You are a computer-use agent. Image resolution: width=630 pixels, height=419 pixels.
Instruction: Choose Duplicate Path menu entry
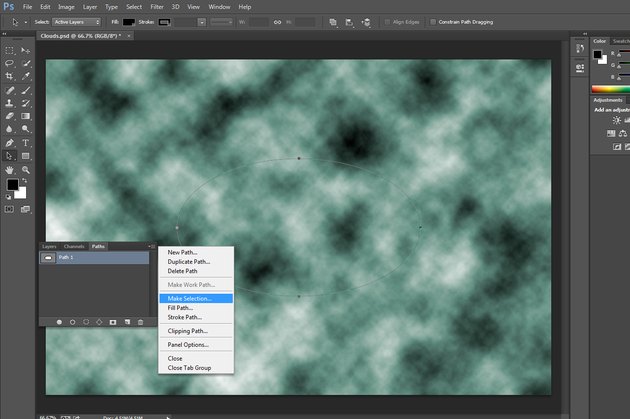tap(196, 262)
